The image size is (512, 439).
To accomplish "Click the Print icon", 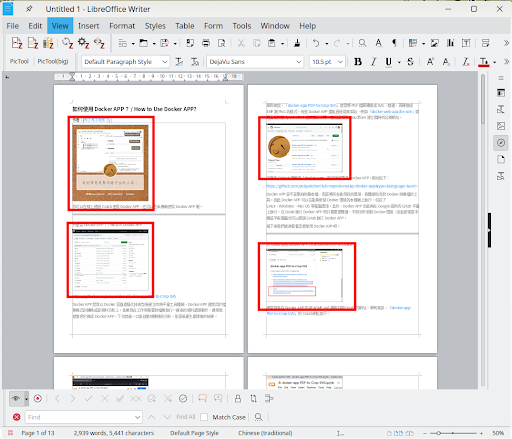I will pyautogui.click(x=206, y=43).
